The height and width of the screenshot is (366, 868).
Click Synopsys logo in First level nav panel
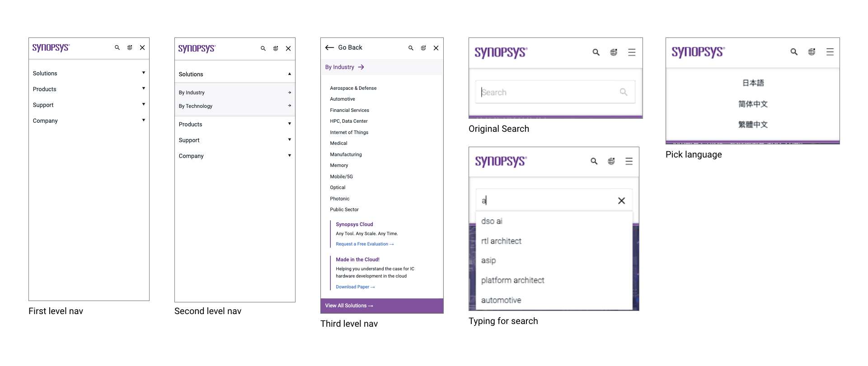tap(51, 47)
